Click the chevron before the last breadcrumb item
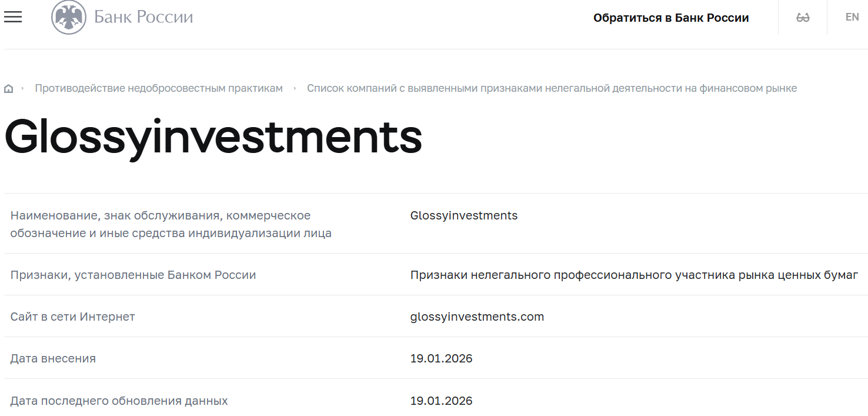 (293, 88)
